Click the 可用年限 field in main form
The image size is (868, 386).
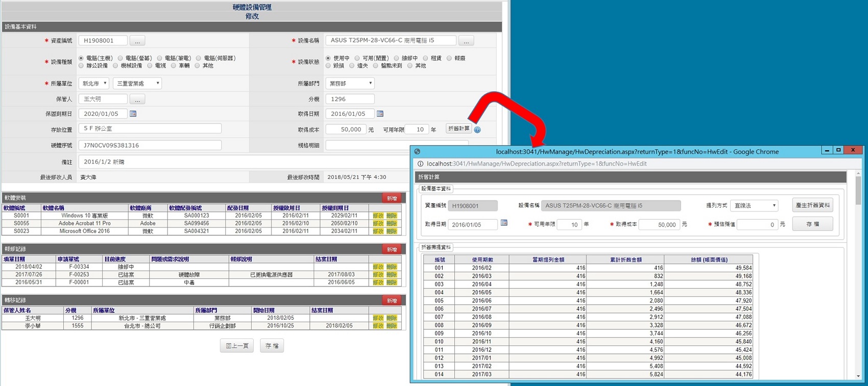418,129
